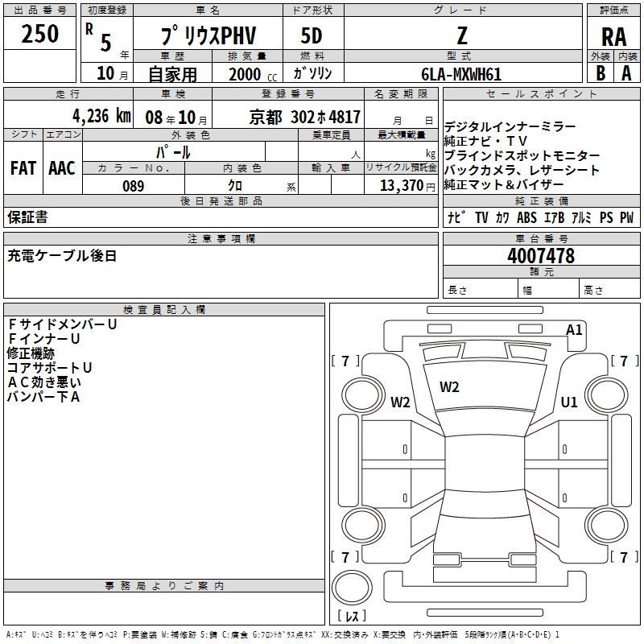
Task: Click 純正ナビ・TV sales point
Action: [x=486, y=141]
